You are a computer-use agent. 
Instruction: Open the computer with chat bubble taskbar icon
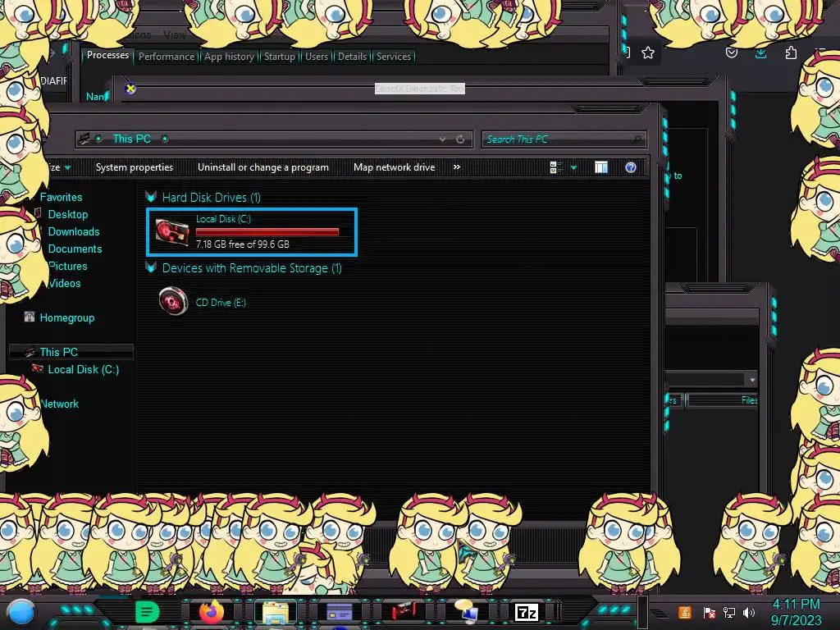tap(467, 612)
